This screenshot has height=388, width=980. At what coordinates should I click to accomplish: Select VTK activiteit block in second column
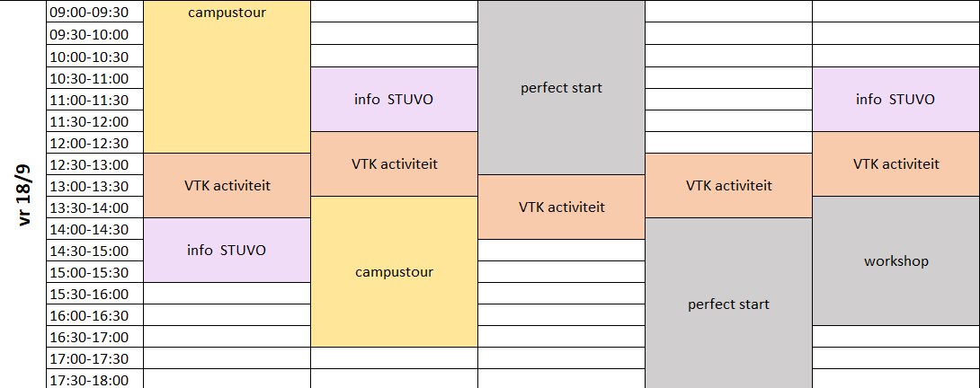click(395, 163)
